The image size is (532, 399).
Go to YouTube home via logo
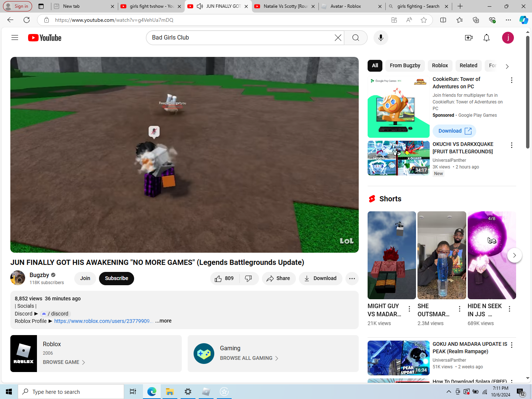(x=45, y=38)
